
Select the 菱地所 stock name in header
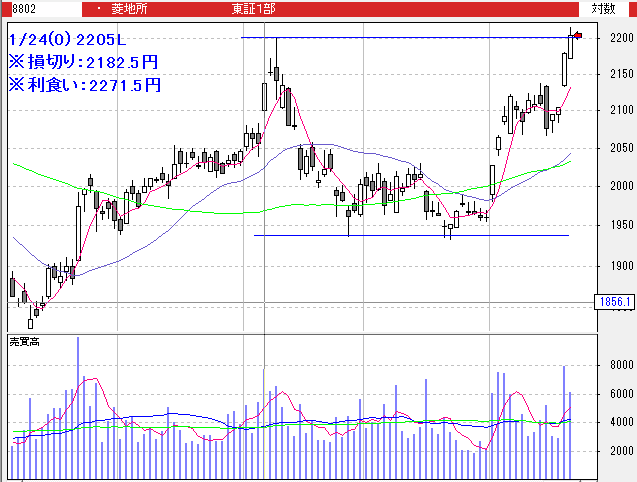[x=128, y=8]
